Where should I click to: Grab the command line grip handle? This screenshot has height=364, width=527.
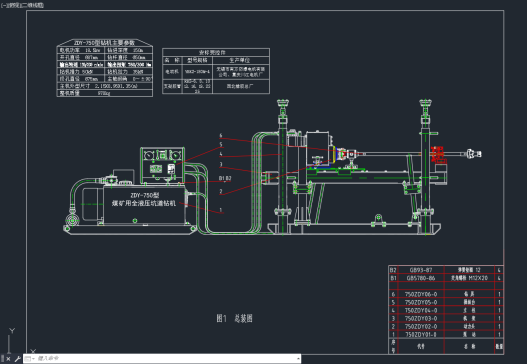pos(2,359)
